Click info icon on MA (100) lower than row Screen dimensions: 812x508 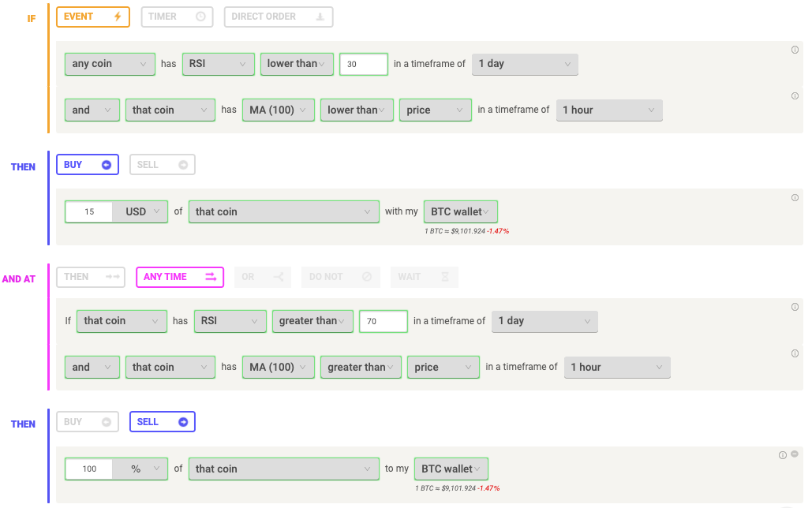795,96
